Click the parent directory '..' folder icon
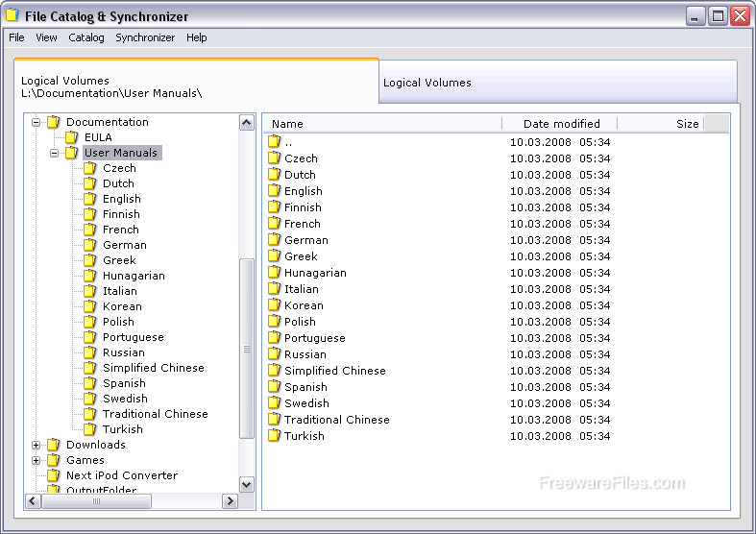756x534 pixels. [x=274, y=141]
